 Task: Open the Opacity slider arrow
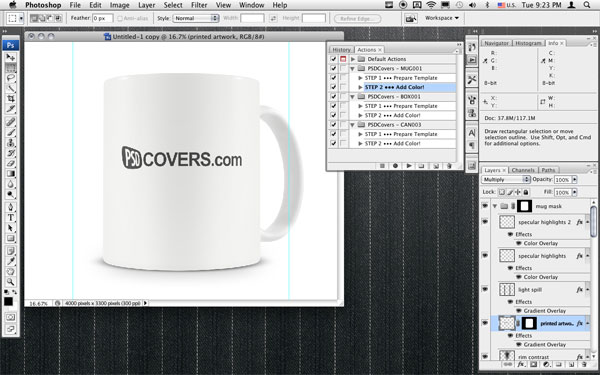click(x=574, y=179)
